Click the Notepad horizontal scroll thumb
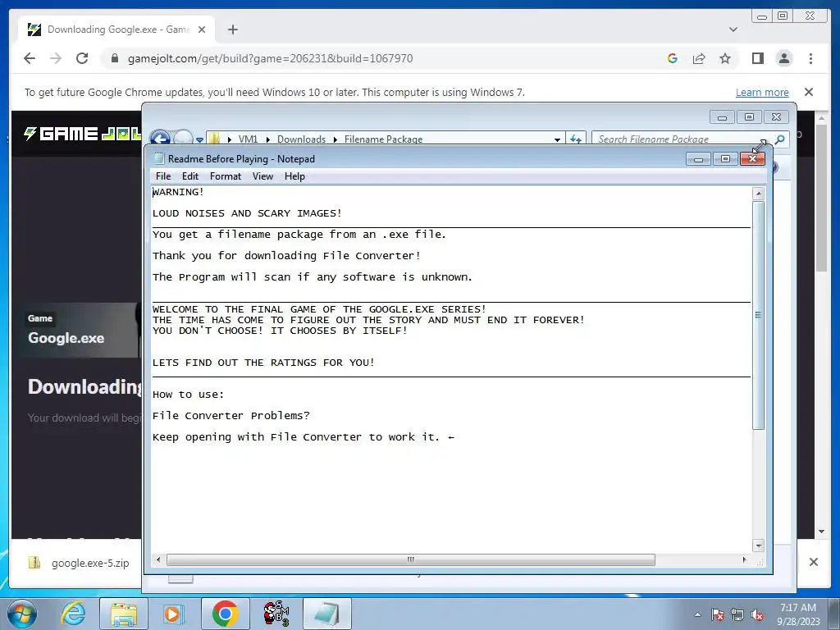Viewport: 840px width, 630px height. pyautogui.click(x=410, y=559)
